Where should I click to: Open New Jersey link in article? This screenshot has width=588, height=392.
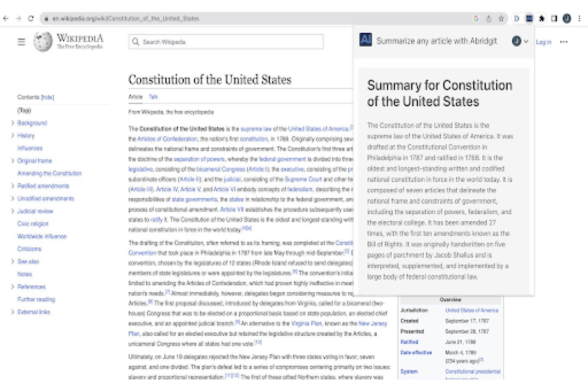coord(372,323)
